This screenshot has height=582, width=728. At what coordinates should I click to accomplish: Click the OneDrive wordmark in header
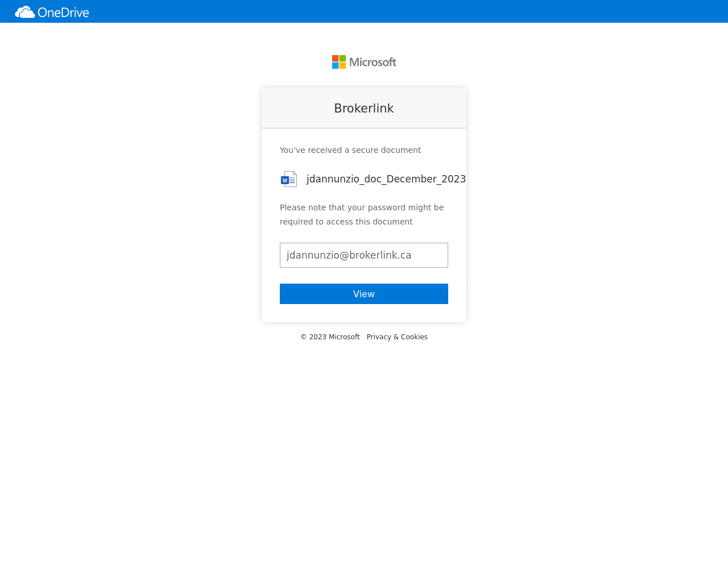(x=63, y=12)
